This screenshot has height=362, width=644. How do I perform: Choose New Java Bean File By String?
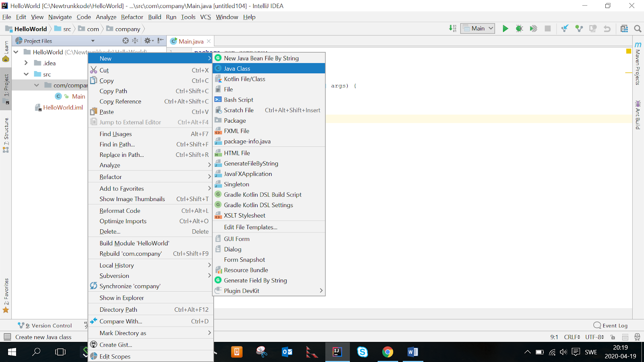tap(269, 58)
